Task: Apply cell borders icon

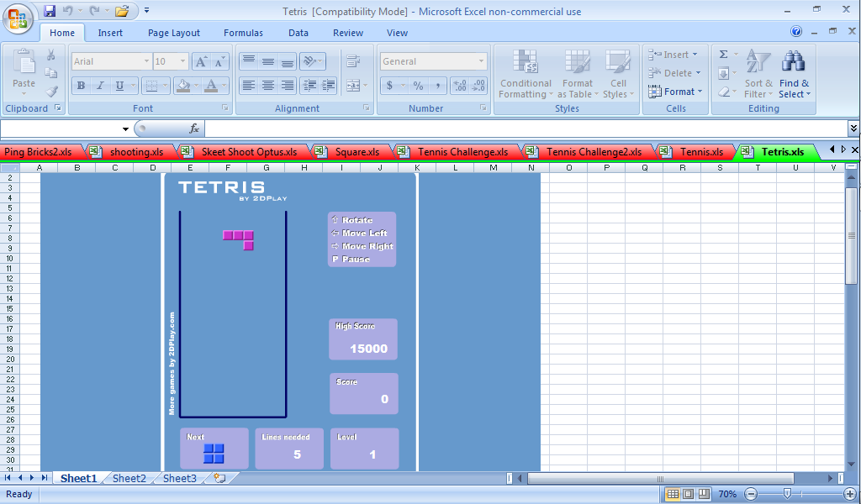Action: coord(151,86)
